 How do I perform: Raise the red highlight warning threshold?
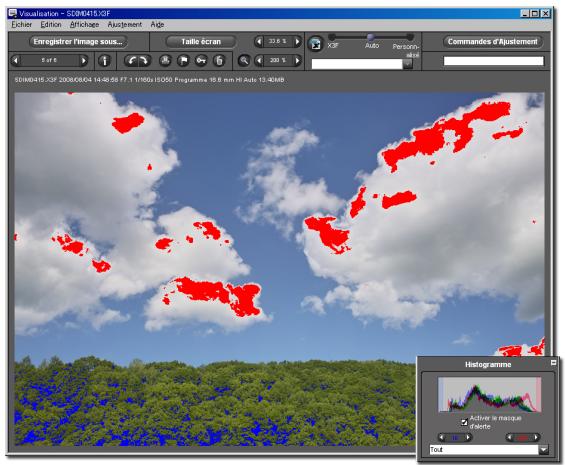coord(536,438)
